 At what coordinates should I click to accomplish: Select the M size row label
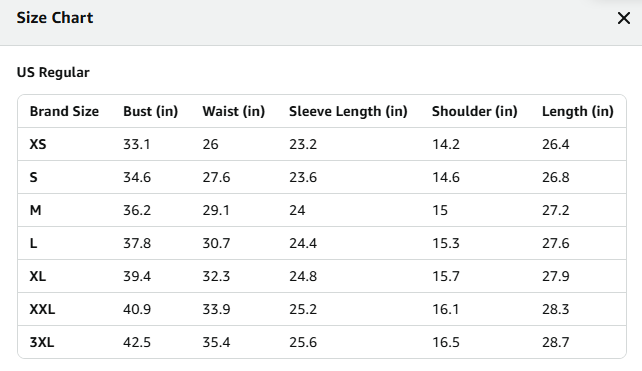(x=35, y=210)
